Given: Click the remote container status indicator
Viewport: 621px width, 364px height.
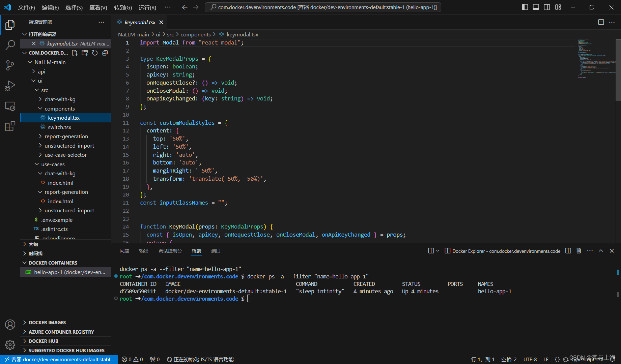Looking at the screenshot, I should tap(59, 360).
